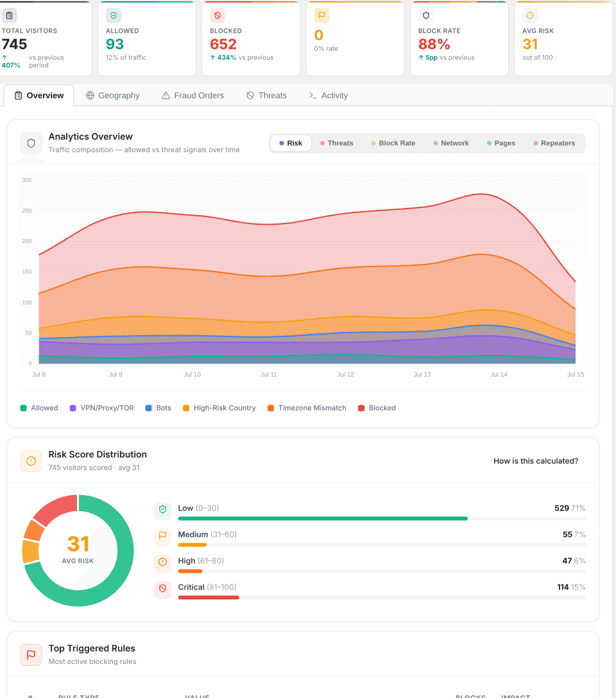Click the yellow flag card icon
The height and width of the screenshot is (698, 616).
[x=321, y=15]
